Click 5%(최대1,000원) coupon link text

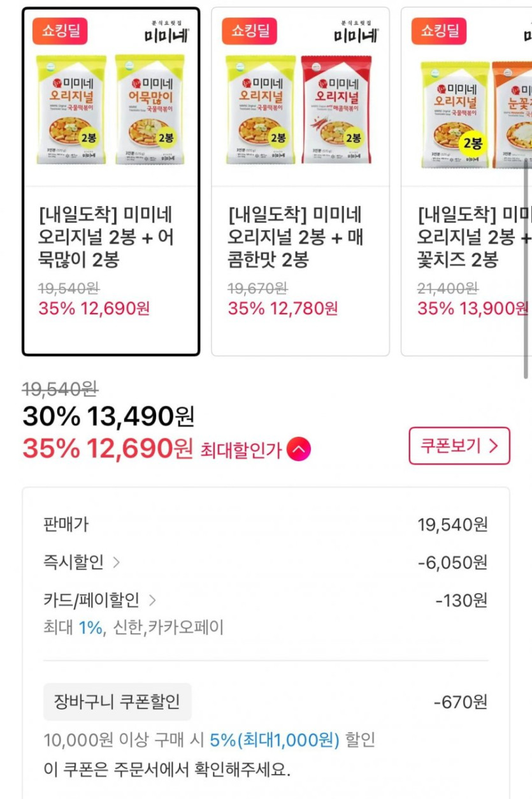click(x=275, y=740)
